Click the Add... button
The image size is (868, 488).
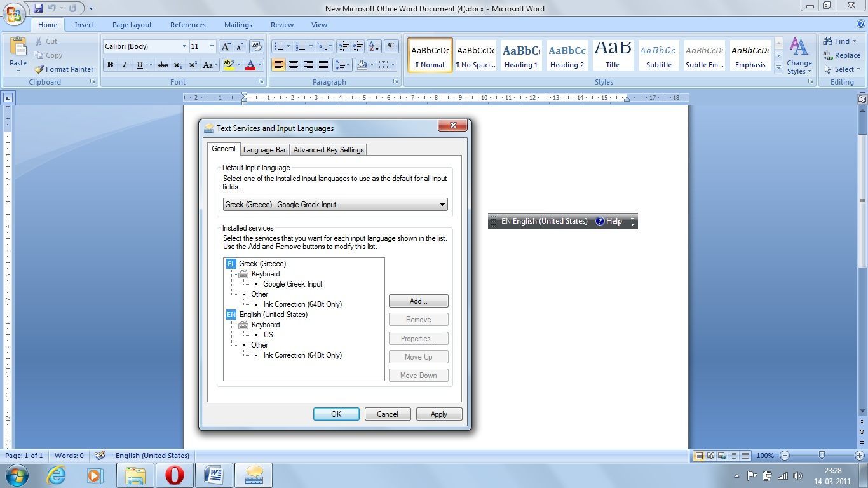(419, 301)
